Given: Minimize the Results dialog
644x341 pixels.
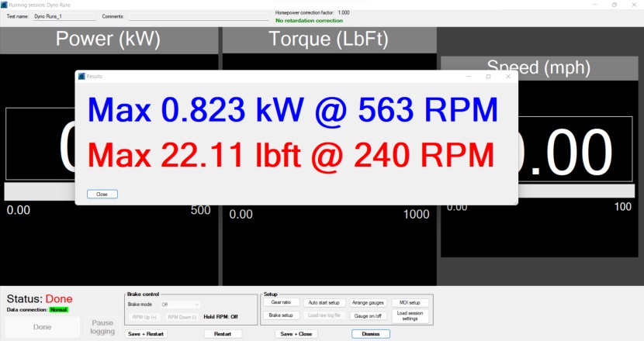Looking at the screenshot, I should (469, 76).
